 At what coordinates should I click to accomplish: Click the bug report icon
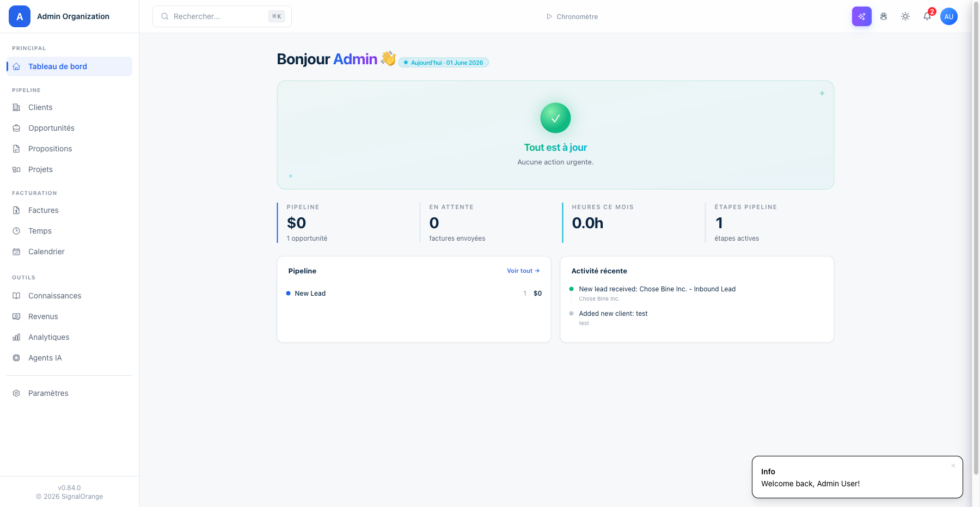pos(884,16)
